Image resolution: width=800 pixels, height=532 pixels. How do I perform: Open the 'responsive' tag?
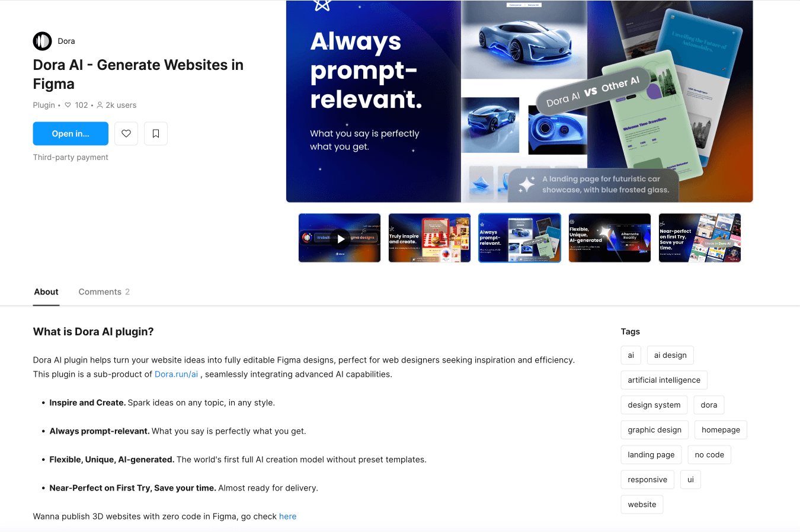coord(647,480)
